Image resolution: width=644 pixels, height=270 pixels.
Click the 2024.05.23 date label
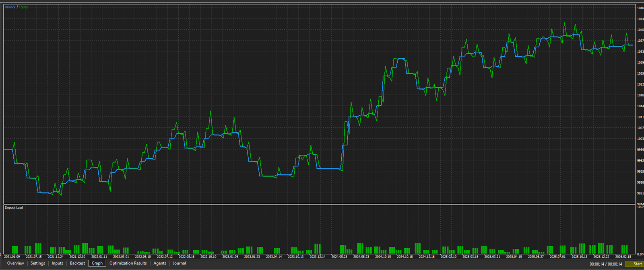(339, 256)
